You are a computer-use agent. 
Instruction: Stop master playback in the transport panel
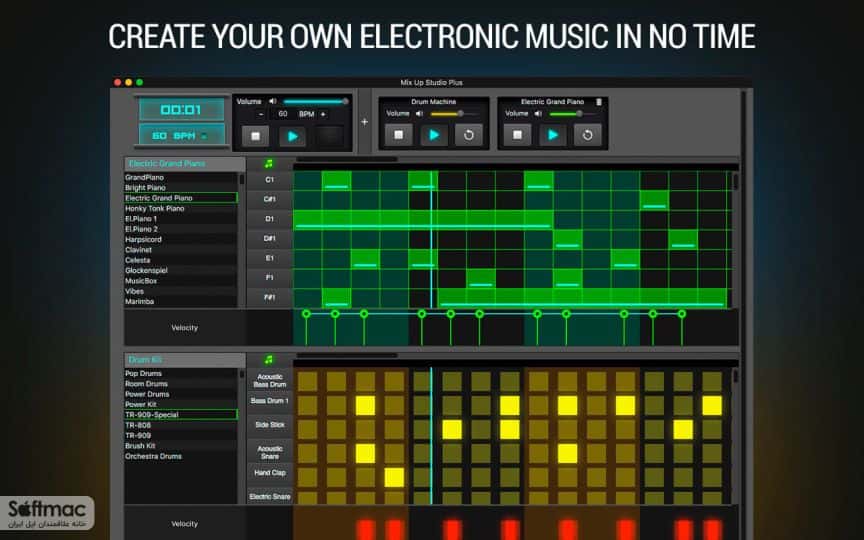pos(255,136)
